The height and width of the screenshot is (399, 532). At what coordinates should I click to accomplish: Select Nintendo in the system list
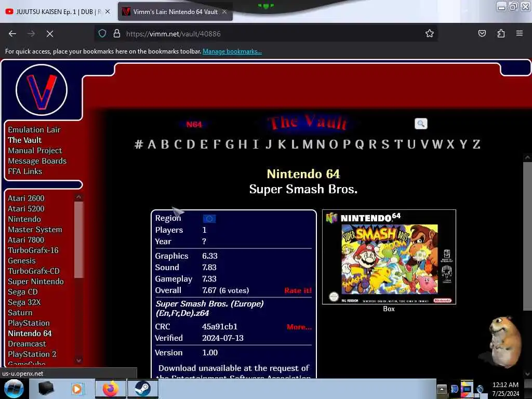[x=24, y=219]
